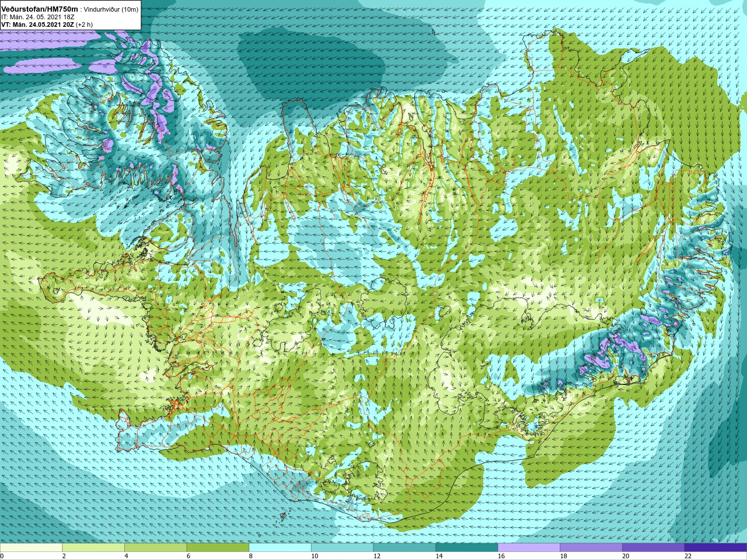Viewport: 747px width, 560px height.
Task: Pick the violet 20–22 legend swatch
Action: click(x=654, y=548)
